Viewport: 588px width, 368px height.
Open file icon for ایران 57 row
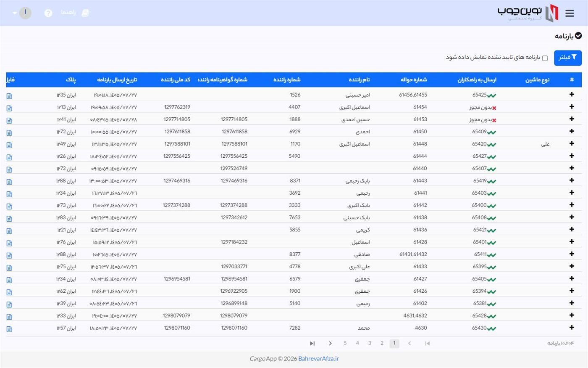[9, 329]
